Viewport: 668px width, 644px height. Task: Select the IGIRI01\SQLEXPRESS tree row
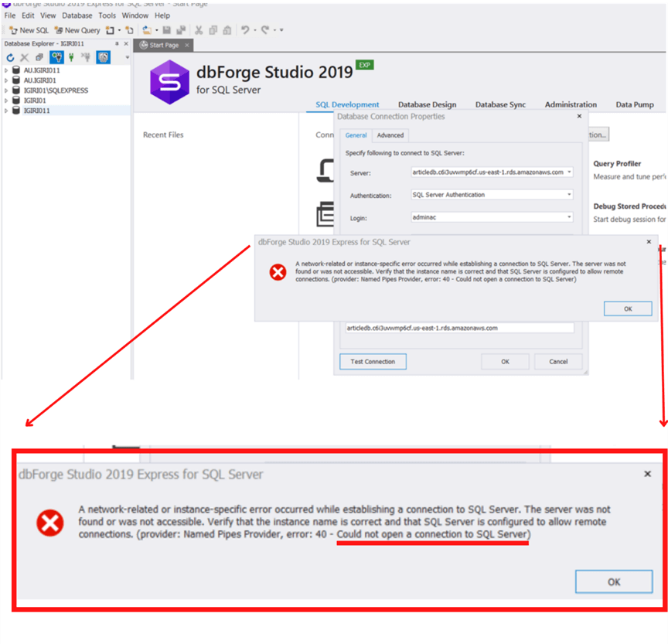56,90
